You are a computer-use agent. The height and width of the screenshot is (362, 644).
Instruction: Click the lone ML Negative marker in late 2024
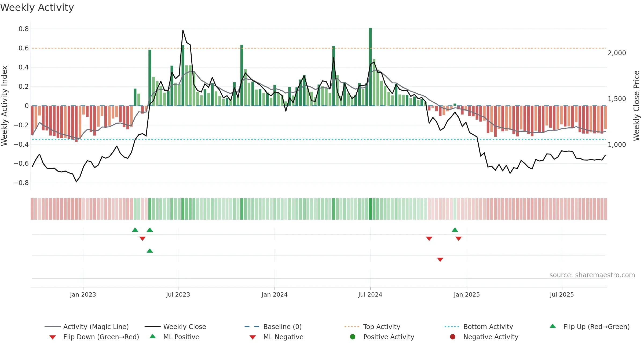pos(440,260)
